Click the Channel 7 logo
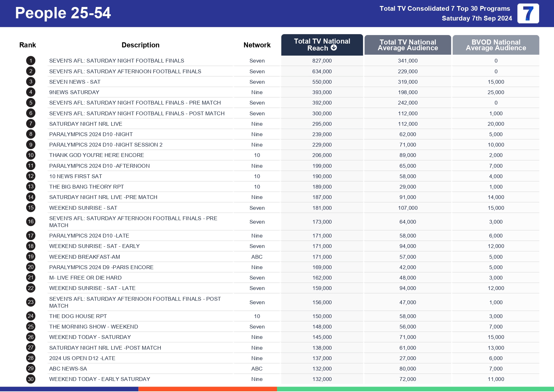This screenshot has width=554, height=392. (x=529, y=14)
